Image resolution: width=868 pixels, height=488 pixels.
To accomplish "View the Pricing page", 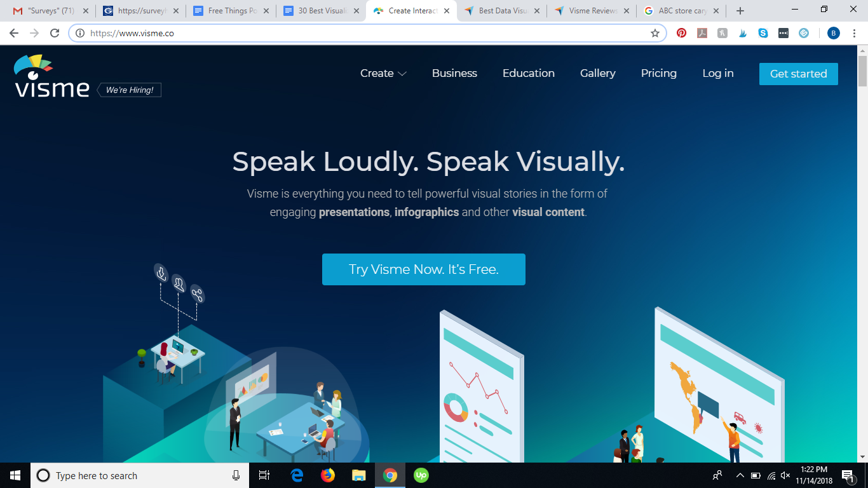I will (659, 74).
